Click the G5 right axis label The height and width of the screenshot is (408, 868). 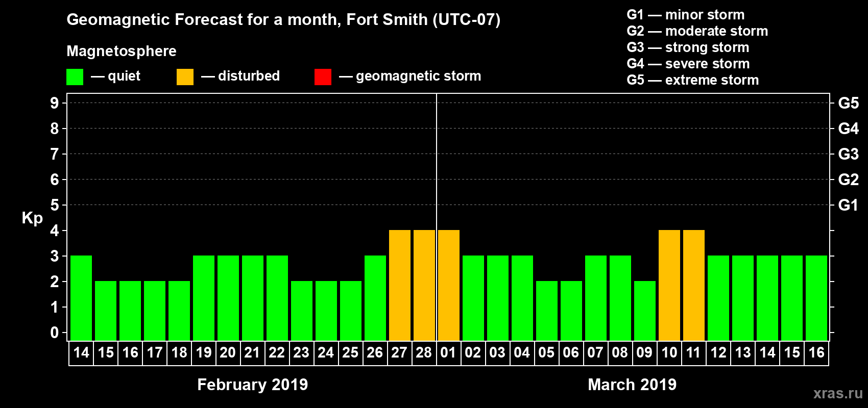[849, 103]
